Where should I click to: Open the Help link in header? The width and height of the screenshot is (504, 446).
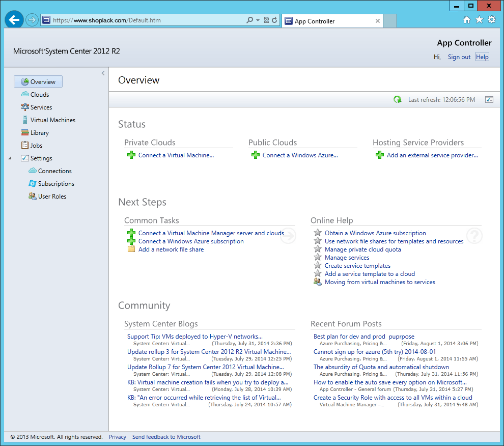(x=482, y=57)
